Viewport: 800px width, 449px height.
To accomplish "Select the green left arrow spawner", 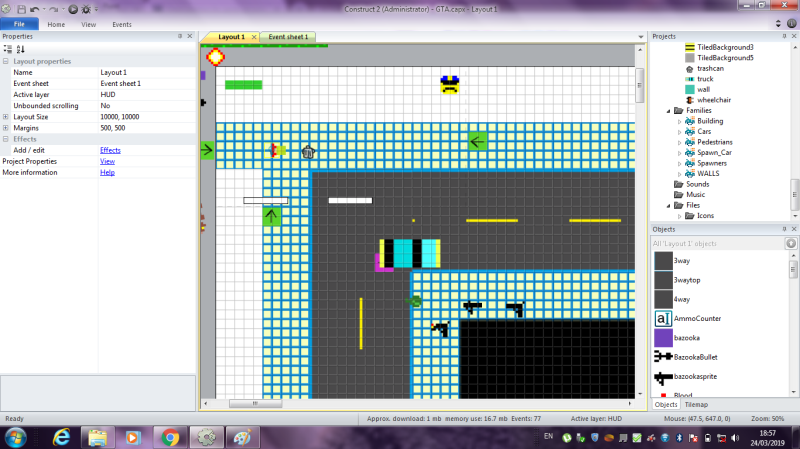I will [478, 141].
